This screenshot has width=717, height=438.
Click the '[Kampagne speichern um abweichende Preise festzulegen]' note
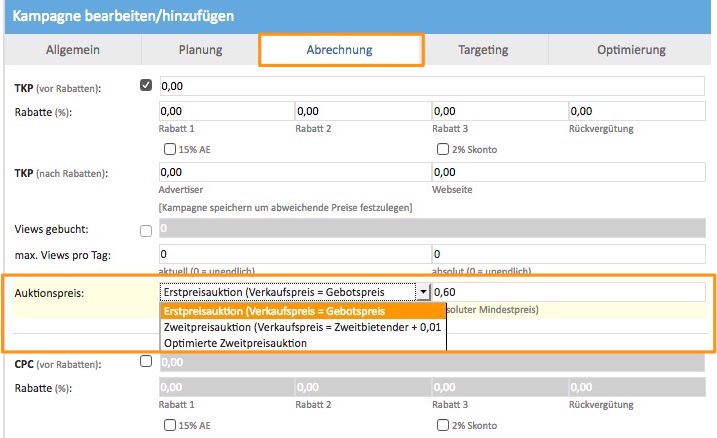(x=285, y=208)
